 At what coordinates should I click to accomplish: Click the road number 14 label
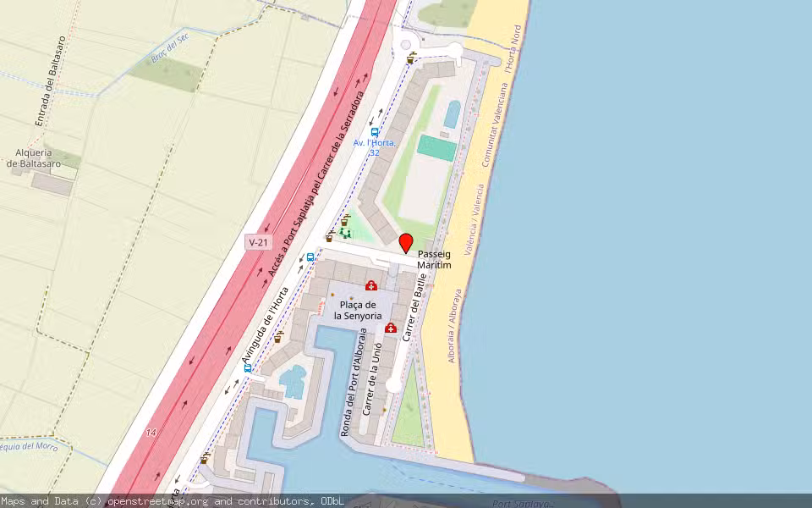tap(151, 433)
